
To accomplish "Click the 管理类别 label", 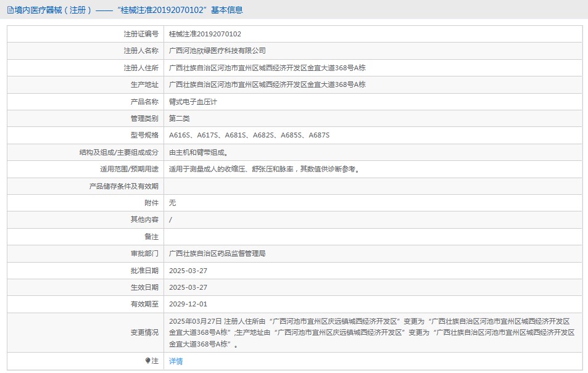I will [144, 118].
